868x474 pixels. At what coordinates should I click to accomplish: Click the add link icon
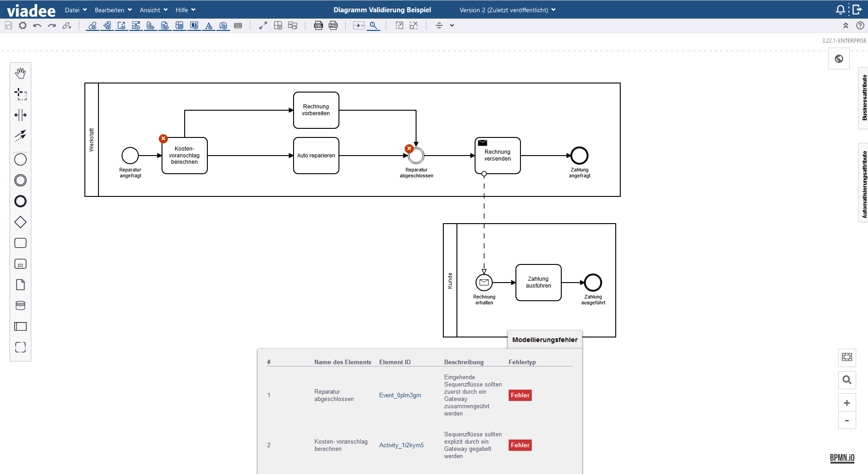[67, 25]
